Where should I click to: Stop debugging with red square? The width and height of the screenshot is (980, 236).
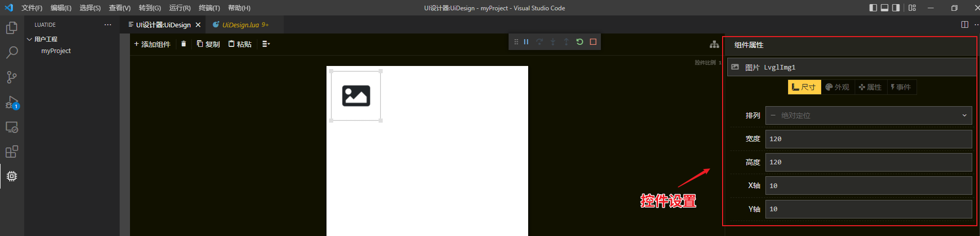click(593, 42)
